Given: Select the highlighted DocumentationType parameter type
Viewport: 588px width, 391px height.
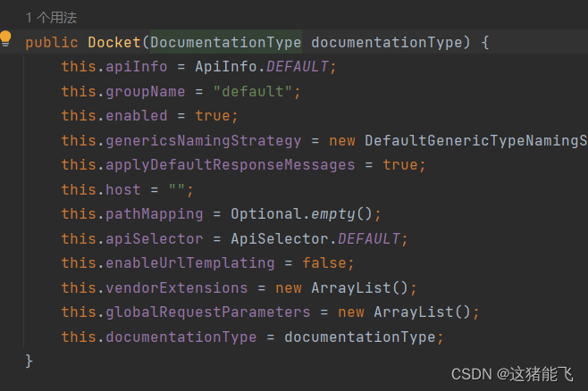Looking at the screenshot, I should 226,42.
